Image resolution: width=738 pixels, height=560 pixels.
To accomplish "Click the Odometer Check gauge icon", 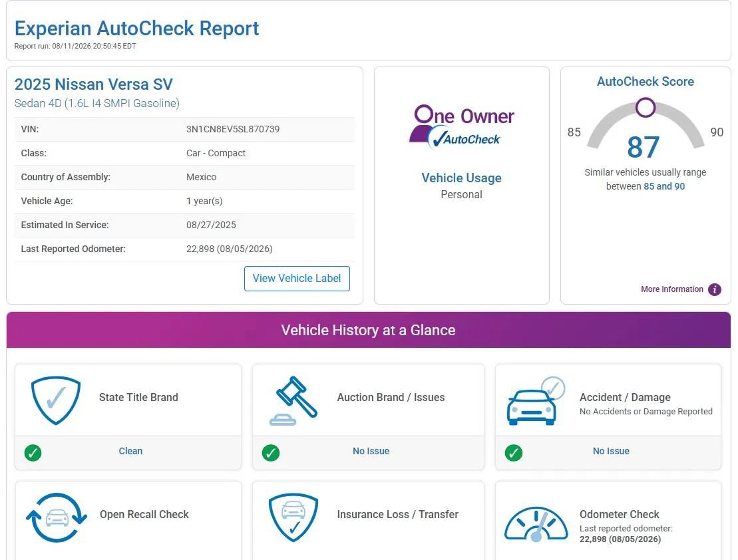I will pyautogui.click(x=536, y=524).
